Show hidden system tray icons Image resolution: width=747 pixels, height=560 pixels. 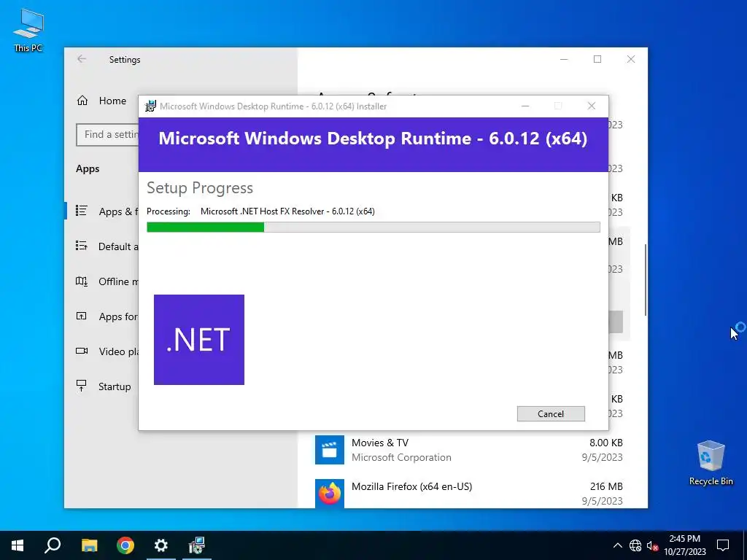pyautogui.click(x=617, y=545)
